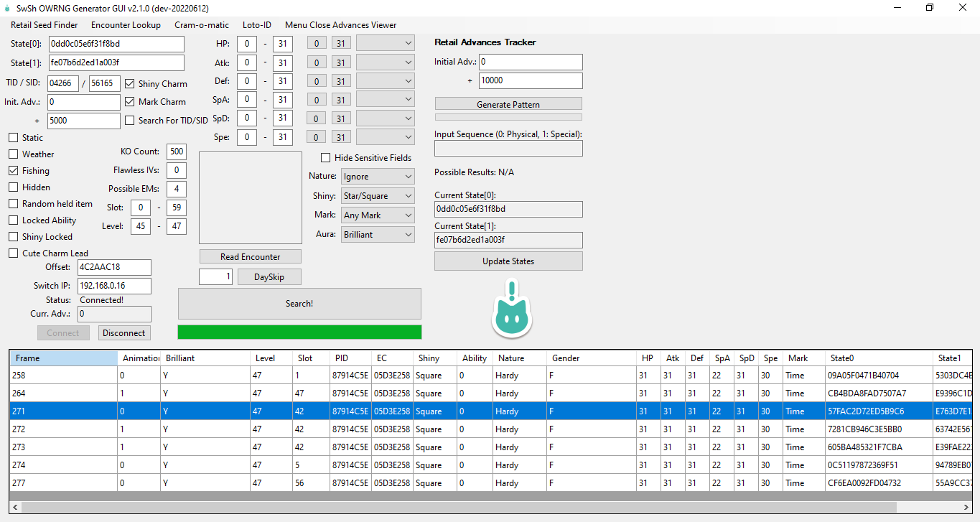
Task: Click the Input Sequence field
Action: 508,149
